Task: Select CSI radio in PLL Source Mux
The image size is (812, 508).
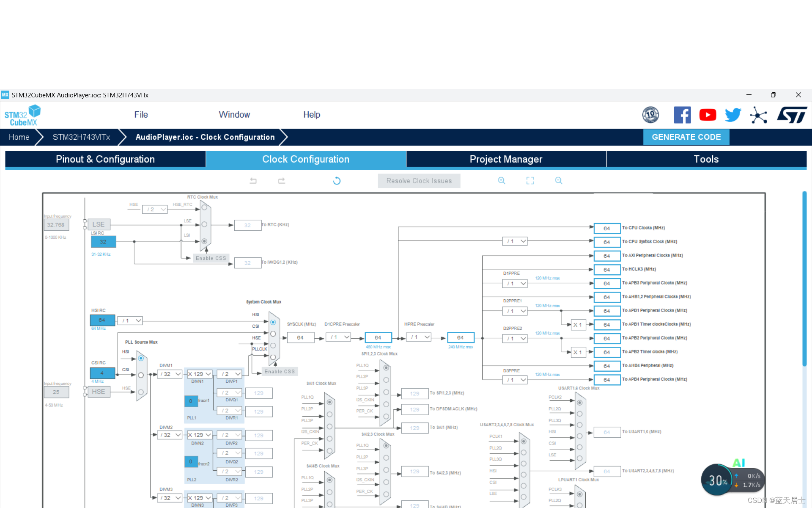Action: coord(141,375)
